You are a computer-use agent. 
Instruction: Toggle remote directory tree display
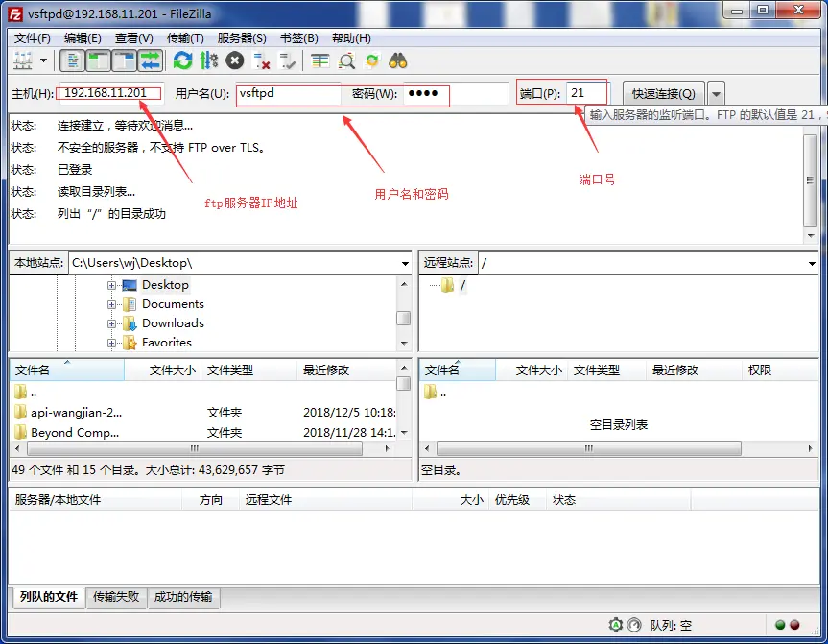(125, 60)
